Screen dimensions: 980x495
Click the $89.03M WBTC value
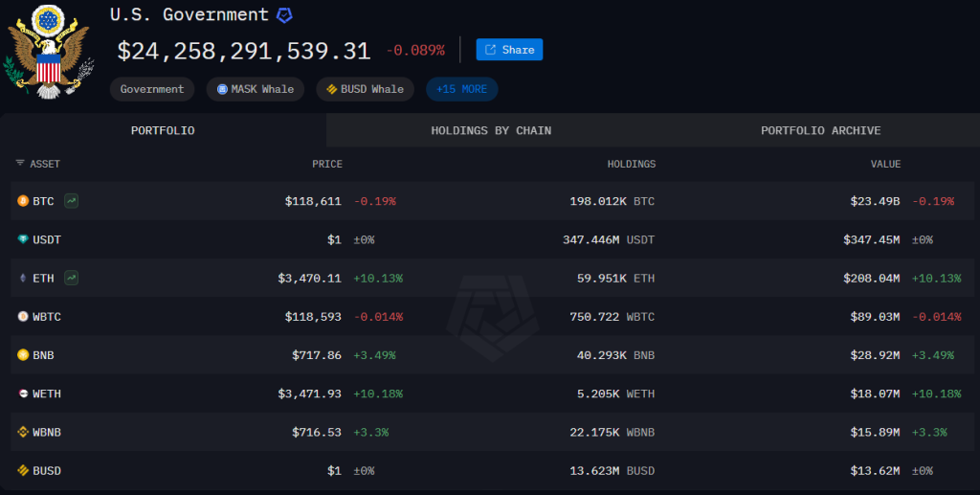pyautogui.click(x=875, y=317)
